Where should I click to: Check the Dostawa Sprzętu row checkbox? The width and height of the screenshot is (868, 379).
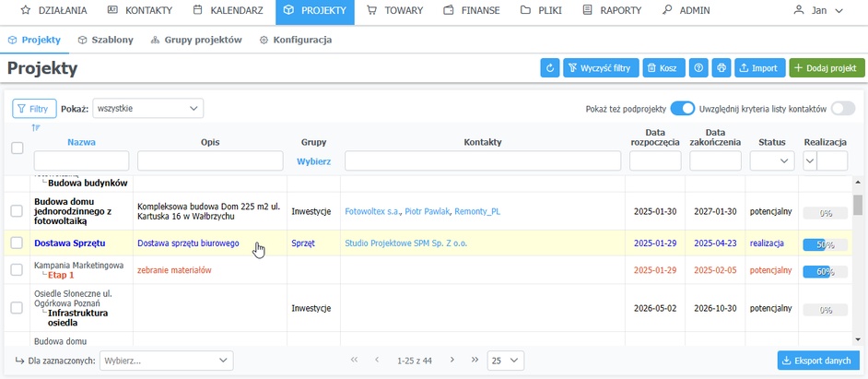(x=17, y=243)
